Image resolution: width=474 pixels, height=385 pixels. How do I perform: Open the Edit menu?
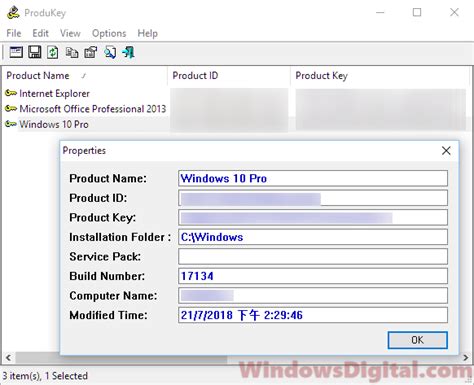point(40,33)
